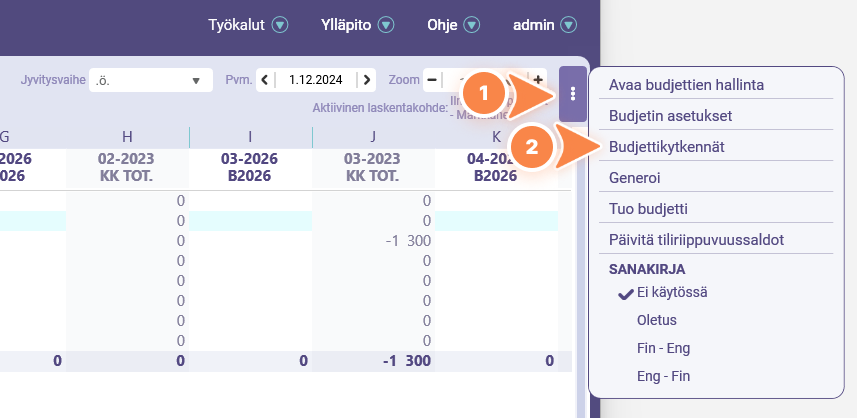Zoom in with the plus button
This screenshot has width=857, height=418.
[538, 80]
